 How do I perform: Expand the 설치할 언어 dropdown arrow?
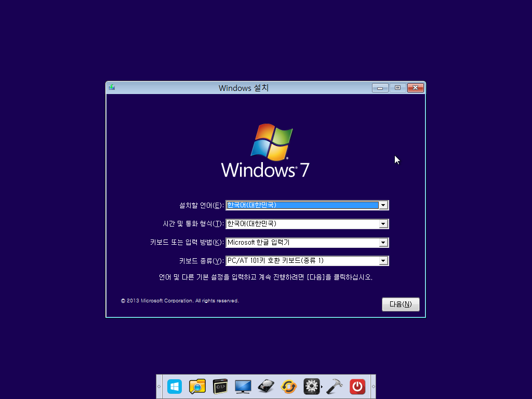383,205
